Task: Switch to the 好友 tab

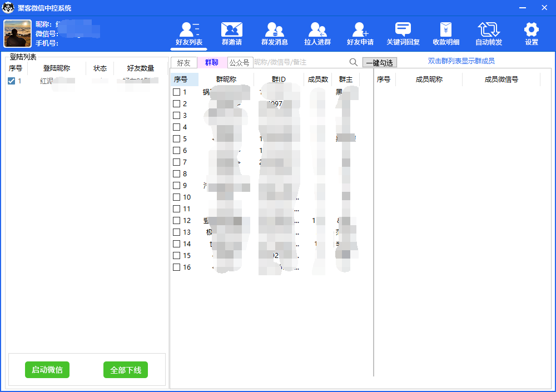Action: tap(183, 63)
